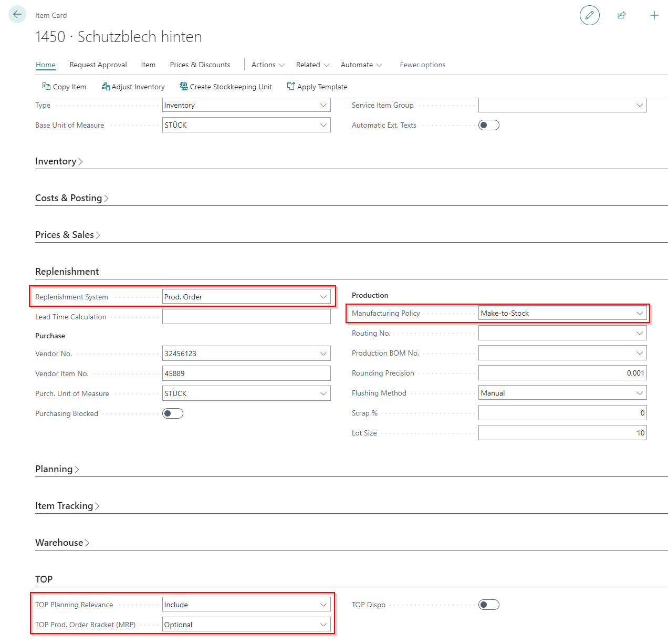Open the Prices & Discounts tab
The height and width of the screenshot is (644, 668).
[200, 65]
